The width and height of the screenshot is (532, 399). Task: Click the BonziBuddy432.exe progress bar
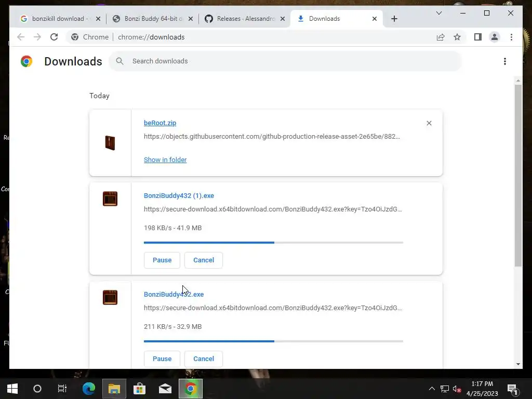[x=273, y=341]
